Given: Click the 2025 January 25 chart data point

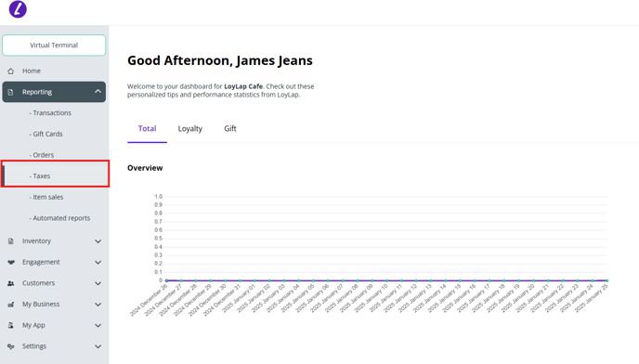Looking at the screenshot, I should click(607, 280).
